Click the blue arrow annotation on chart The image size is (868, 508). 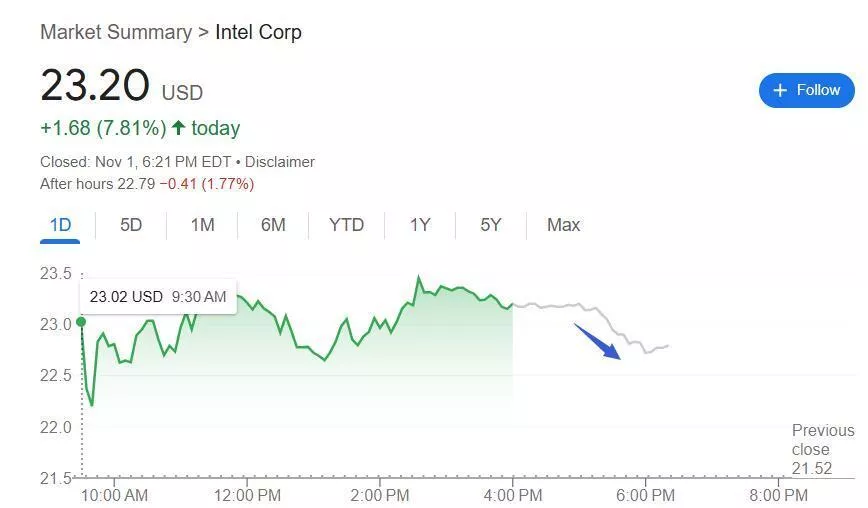tap(598, 341)
